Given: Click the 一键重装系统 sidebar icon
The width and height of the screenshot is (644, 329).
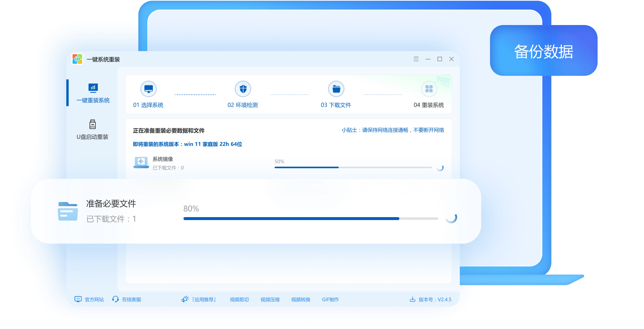Looking at the screenshot, I should point(93,88).
